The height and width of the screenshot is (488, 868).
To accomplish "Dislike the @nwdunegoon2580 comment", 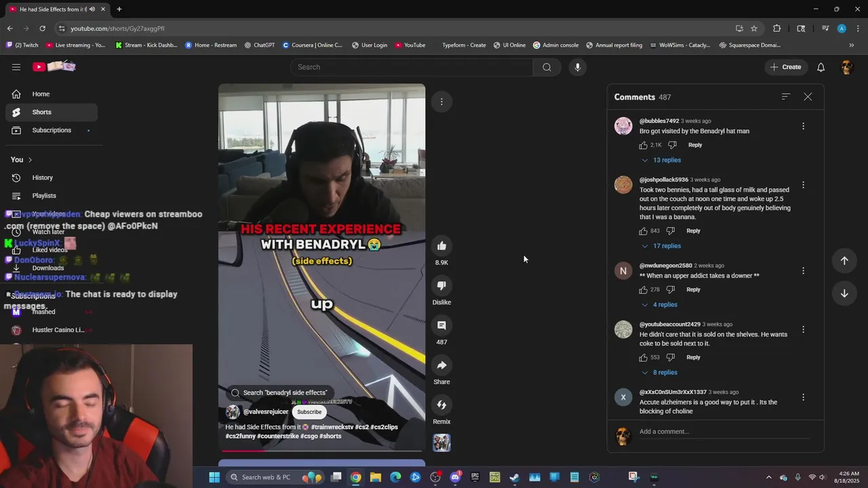I will pyautogui.click(x=670, y=290).
